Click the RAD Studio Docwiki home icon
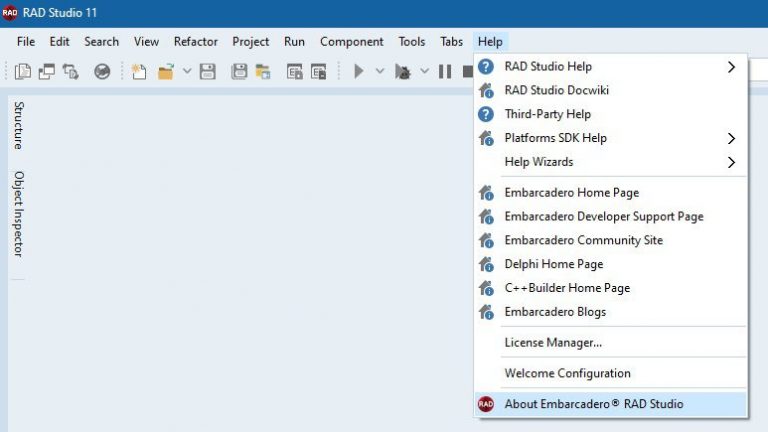 pos(486,90)
